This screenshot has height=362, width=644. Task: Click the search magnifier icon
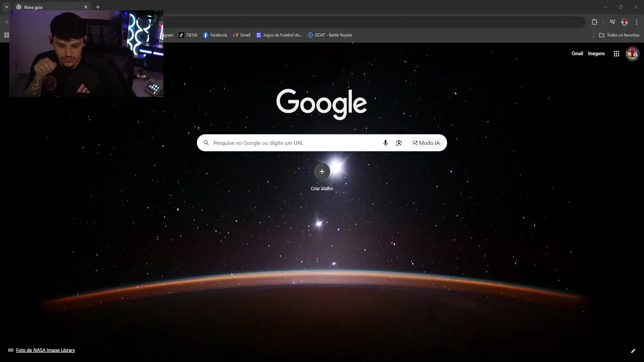(206, 143)
